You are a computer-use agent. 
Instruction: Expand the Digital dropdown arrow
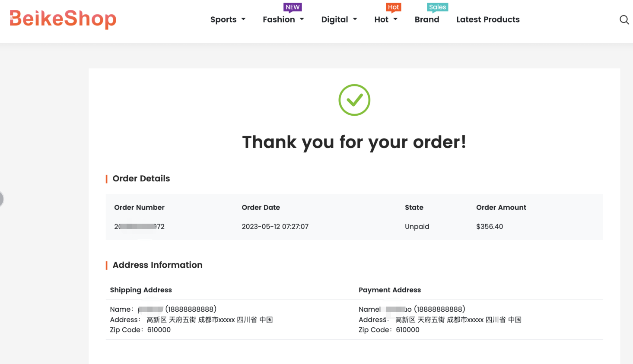point(355,19)
